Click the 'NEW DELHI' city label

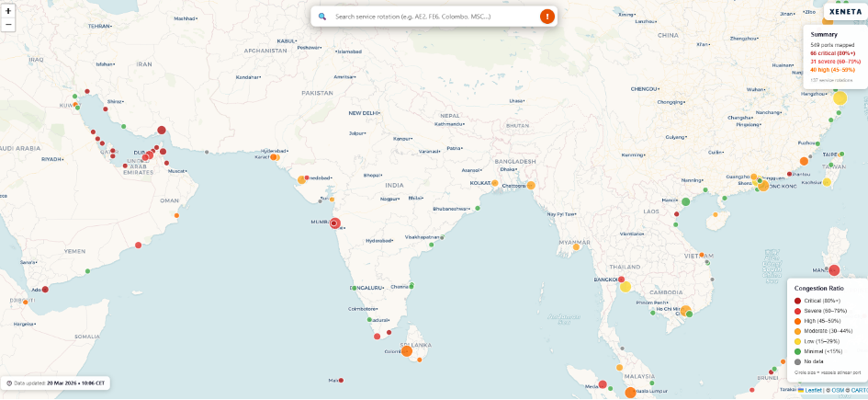click(x=363, y=113)
